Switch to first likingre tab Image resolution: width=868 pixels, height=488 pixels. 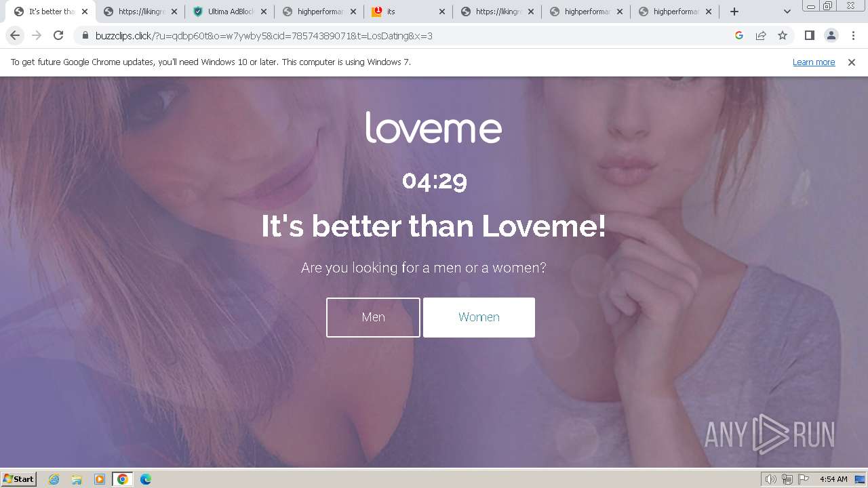[x=140, y=12]
